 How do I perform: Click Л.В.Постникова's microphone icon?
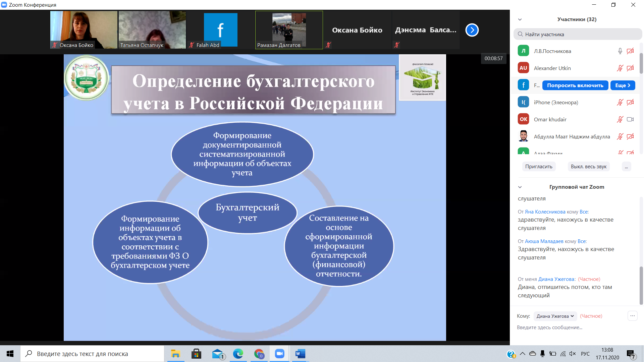tap(620, 51)
